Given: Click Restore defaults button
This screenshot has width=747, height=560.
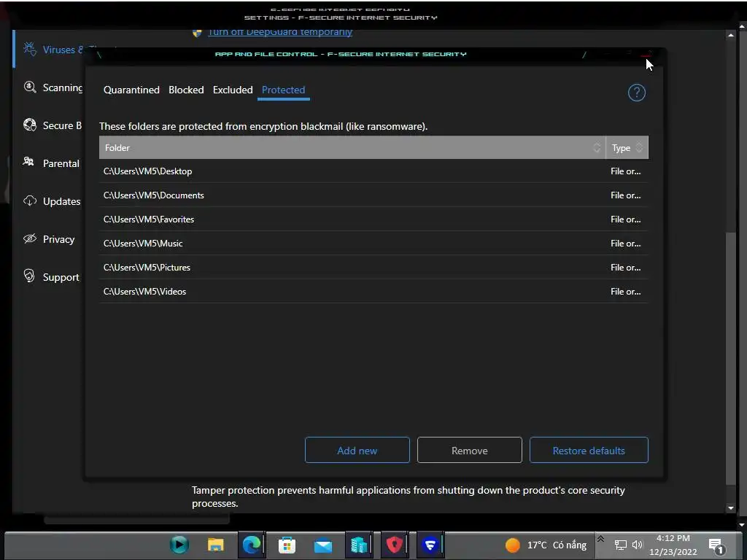Looking at the screenshot, I should (x=589, y=450).
